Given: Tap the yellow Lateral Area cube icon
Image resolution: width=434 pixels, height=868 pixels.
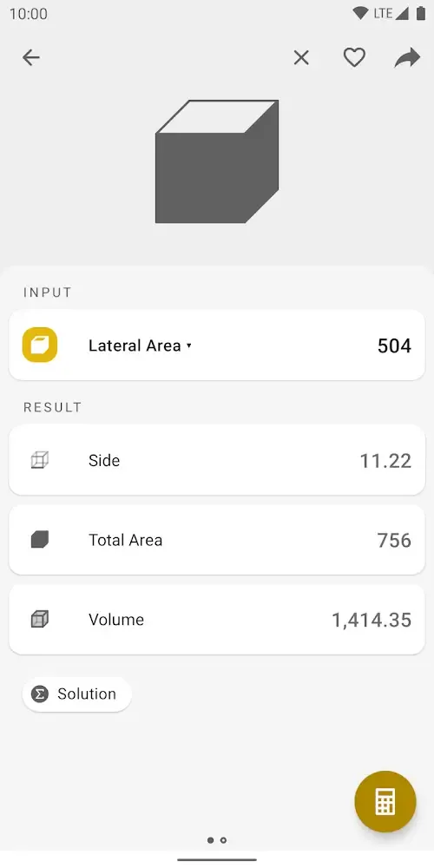Looking at the screenshot, I should tap(40, 345).
